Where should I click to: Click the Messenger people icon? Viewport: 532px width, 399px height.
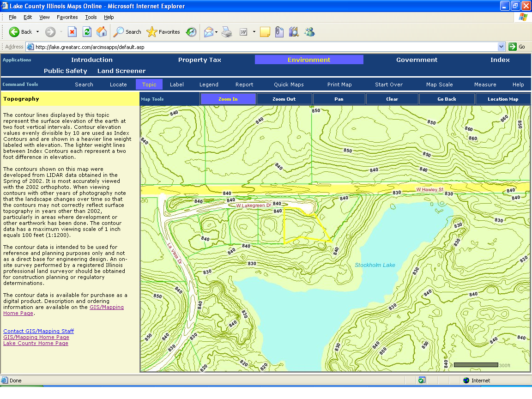(309, 32)
